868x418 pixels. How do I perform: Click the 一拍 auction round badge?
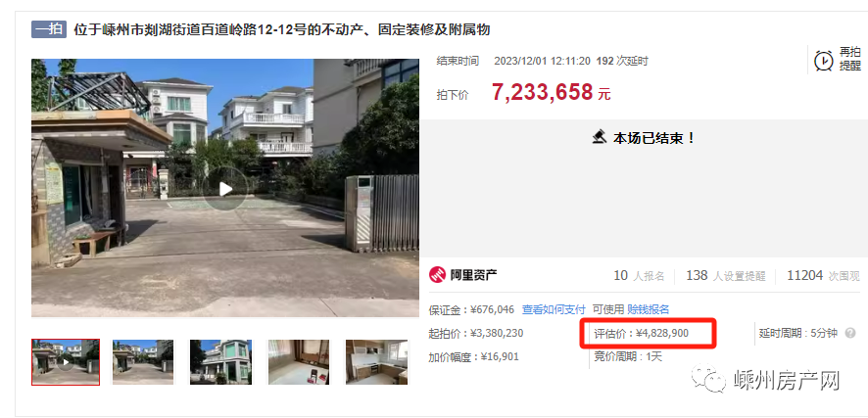49,29
